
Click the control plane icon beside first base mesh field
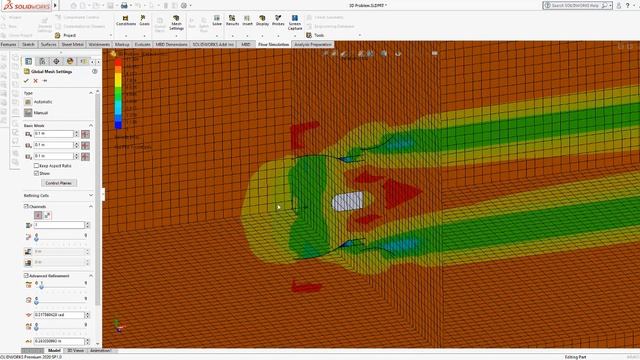(85, 134)
